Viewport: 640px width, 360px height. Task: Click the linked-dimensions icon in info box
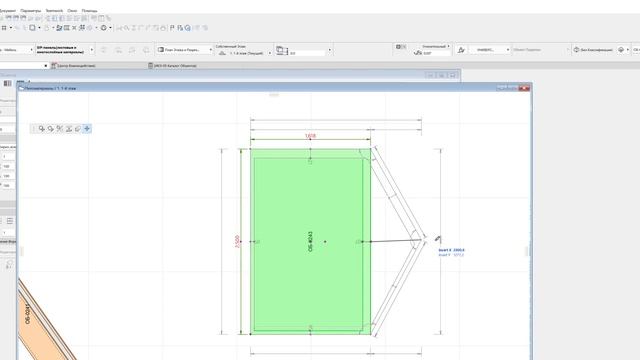[282, 50]
